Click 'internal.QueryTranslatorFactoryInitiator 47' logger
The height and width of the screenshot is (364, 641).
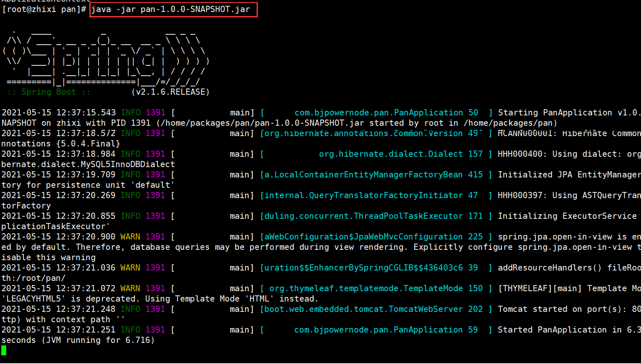(x=371, y=195)
